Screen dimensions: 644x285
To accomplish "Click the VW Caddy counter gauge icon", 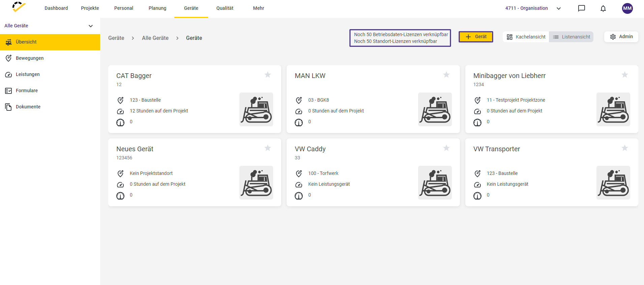I will [x=299, y=196].
